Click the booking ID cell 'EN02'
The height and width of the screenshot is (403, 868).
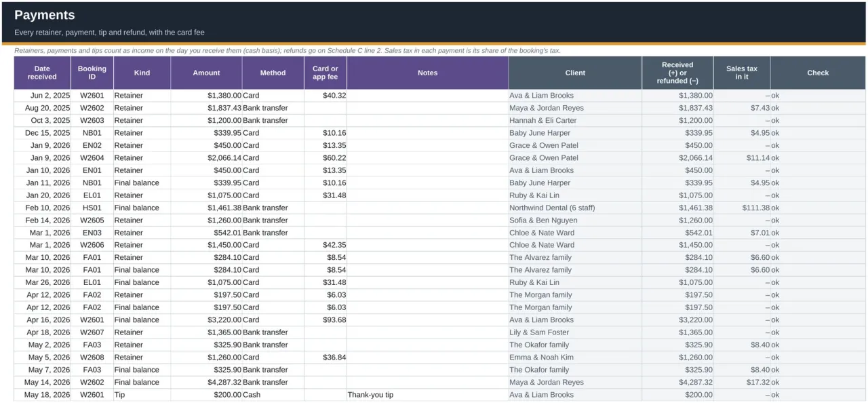(x=92, y=145)
